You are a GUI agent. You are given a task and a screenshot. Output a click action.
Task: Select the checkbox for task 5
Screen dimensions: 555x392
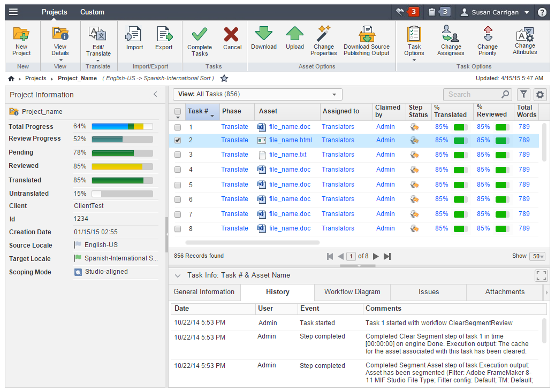(x=178, y=185)
